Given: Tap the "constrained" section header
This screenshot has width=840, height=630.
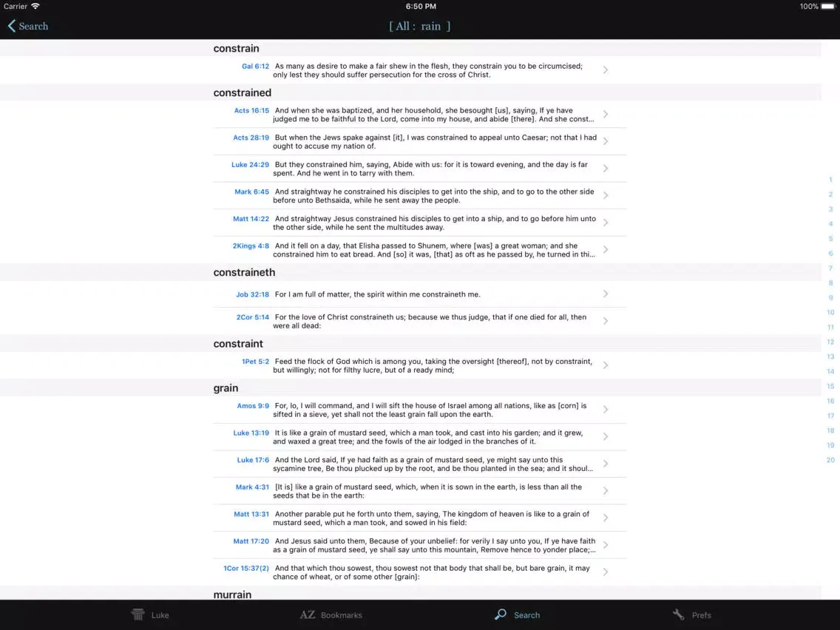Looking at the screenshot, I should [242, 92].
